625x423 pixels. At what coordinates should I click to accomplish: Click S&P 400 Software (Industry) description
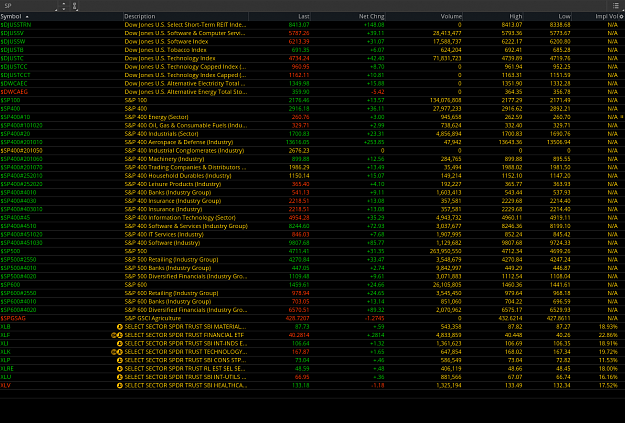[x=162, y=242]
